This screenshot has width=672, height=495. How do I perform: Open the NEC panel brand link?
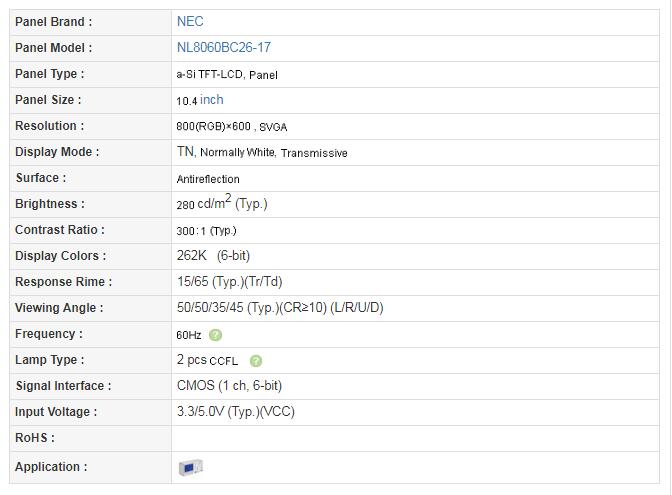coord(190,21)
